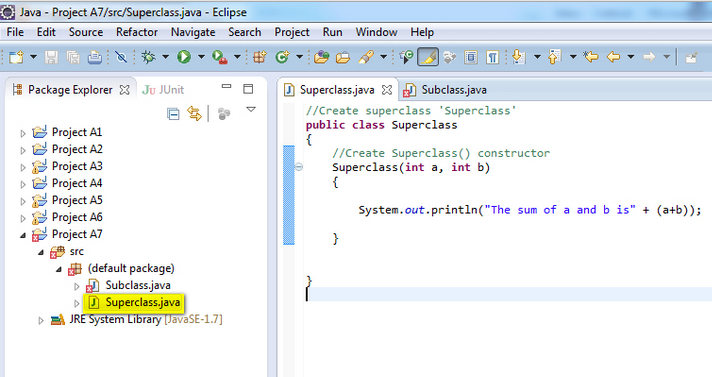This screenshot has width=712, height=377.
Task: Click the Open Task folder icon
Action: 343,57
